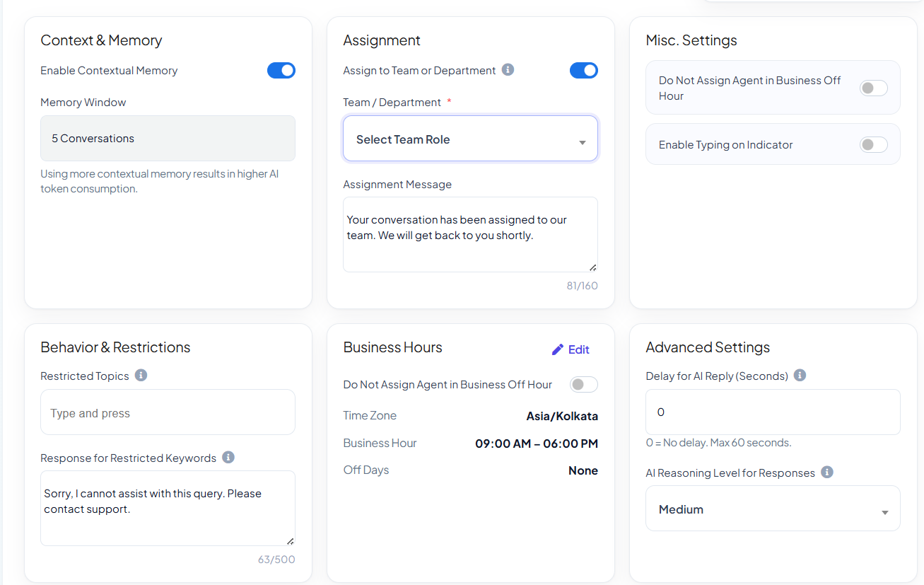Click the Edit button in Business Hours

(571, 349)
